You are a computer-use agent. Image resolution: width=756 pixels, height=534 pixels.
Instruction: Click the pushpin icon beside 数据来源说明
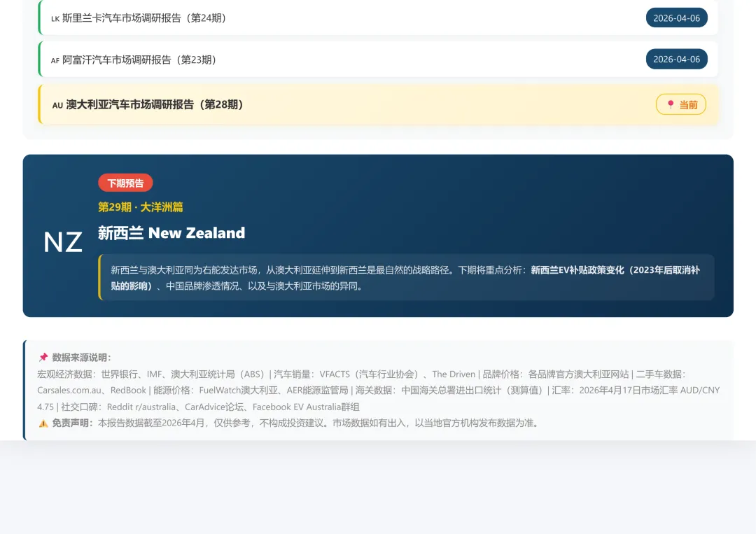pos(42,357)
